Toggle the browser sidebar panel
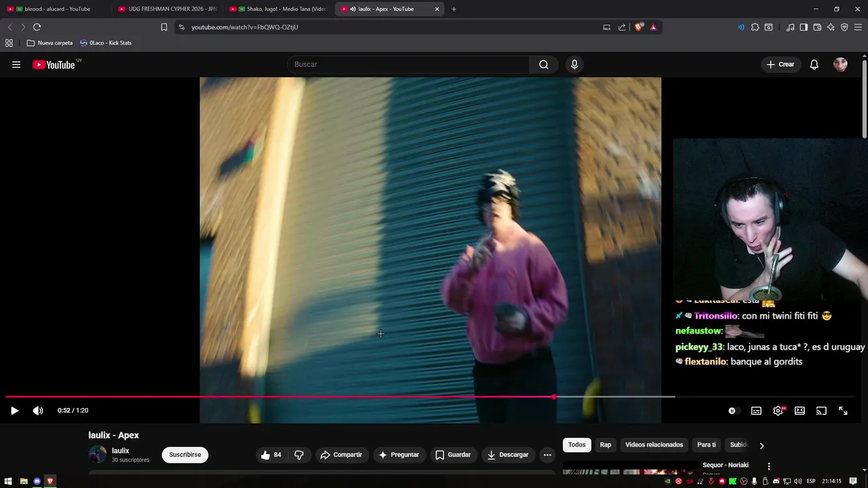Screen dimensions: 868x488 pyautogui.click(x=804, y=27)
